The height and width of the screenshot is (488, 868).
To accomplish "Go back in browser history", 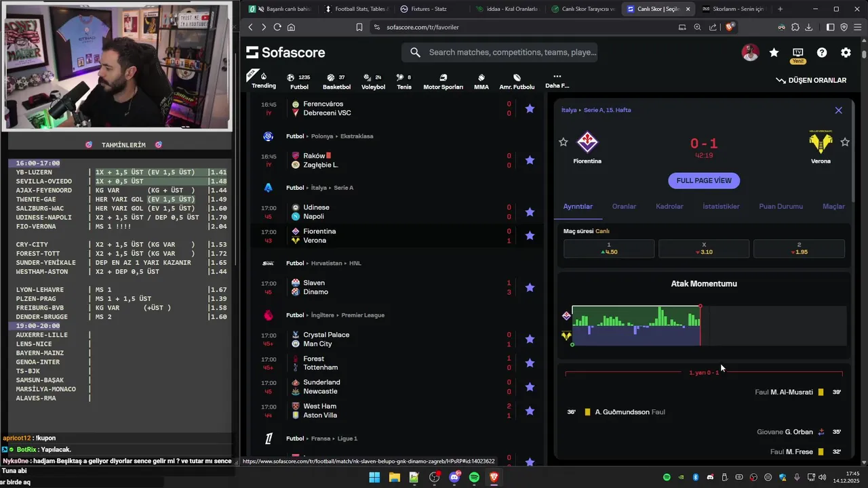I will pyautogui.click(x=250, y=27).
